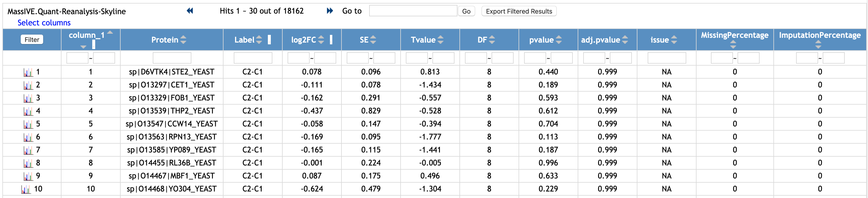The height and width of the screenshot is (198, 868).
Task: Sort by the Tvalue column arrows
Action: pos(441,40)
